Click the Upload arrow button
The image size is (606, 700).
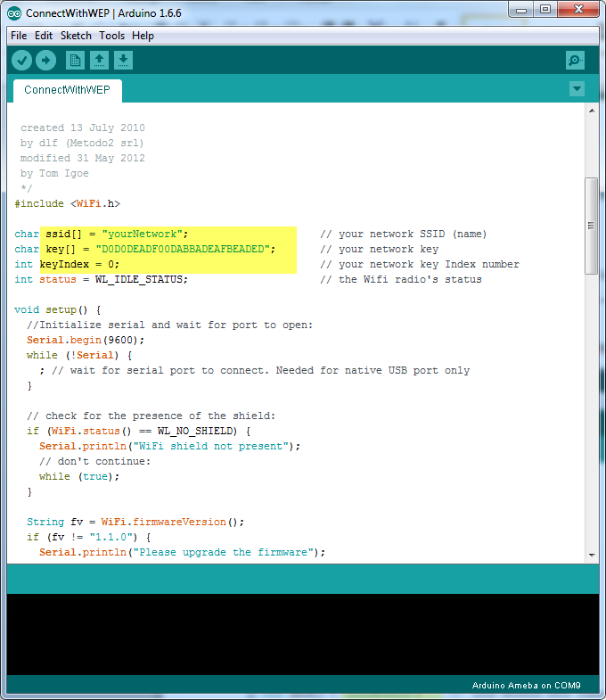point(45,61)
